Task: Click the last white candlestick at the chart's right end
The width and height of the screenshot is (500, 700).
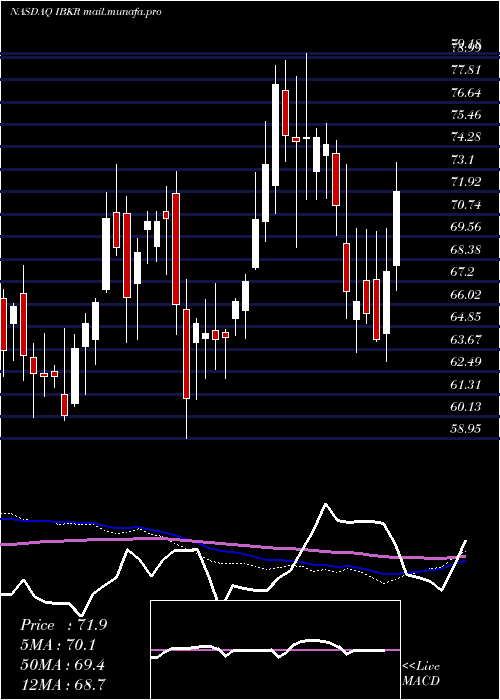Action: [396, 229]
